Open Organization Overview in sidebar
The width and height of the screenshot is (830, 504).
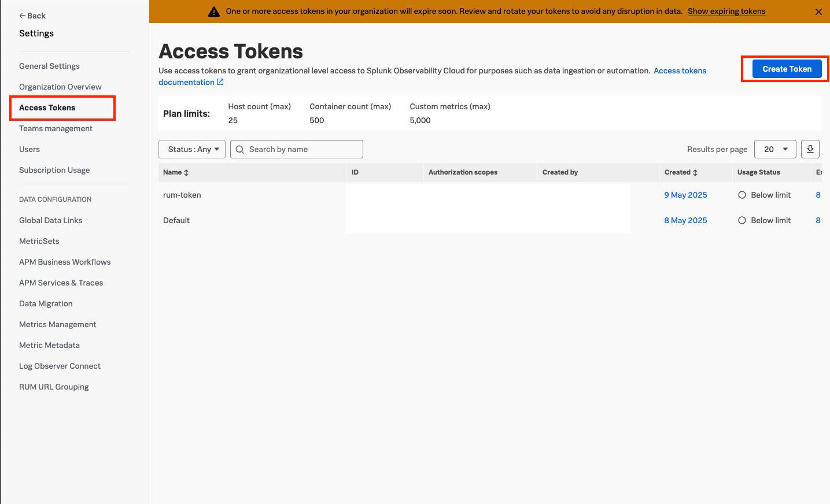60,87
